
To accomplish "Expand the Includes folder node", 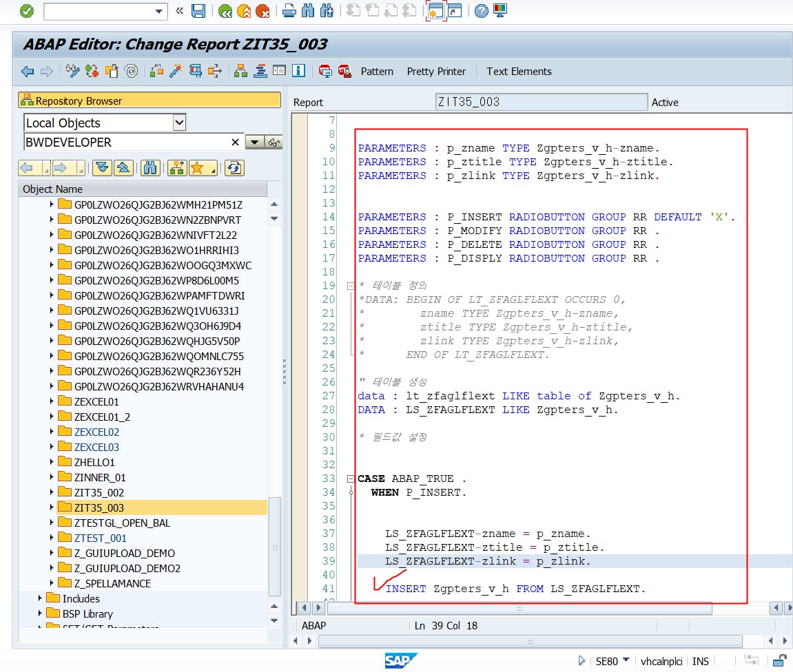I will tap(40, 598).
